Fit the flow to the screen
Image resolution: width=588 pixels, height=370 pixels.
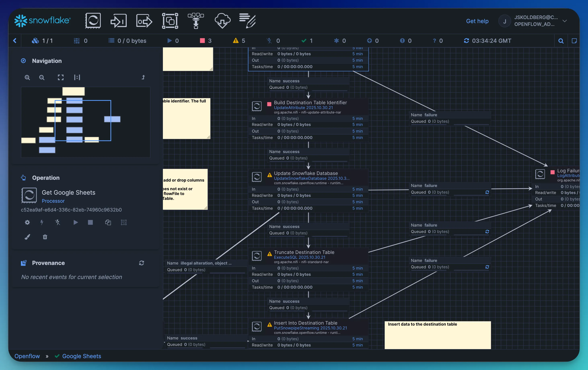pos(61,77)
